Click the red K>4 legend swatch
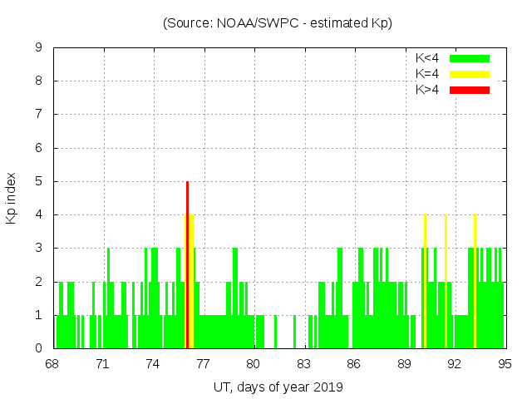Viewport: 532px width, 399px height. tap(470, 90)
